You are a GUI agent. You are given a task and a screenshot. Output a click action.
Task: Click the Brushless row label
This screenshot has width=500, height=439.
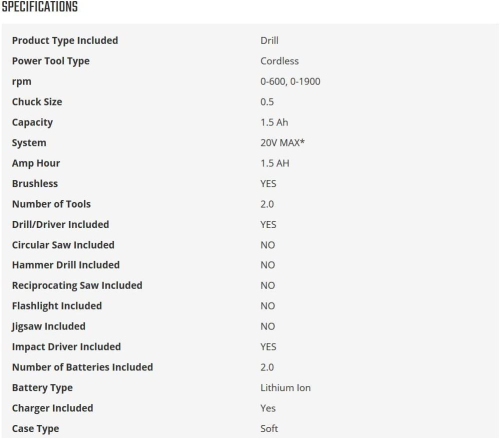coord(35,184)
